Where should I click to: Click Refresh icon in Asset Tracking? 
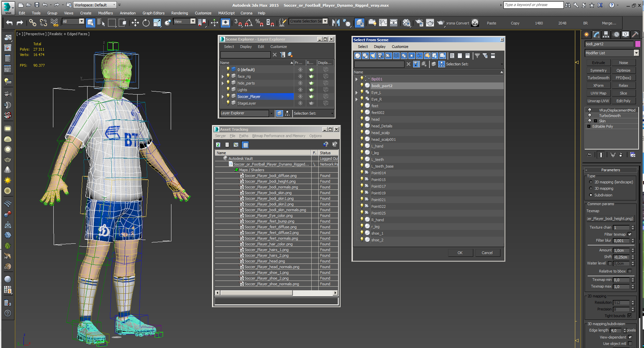click(x=218, y=145)
